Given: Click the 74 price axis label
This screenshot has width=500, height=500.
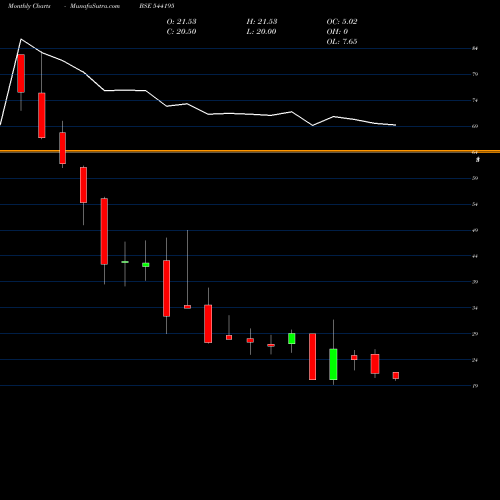Looking at the screenshot, I should (x=475, y=100).
